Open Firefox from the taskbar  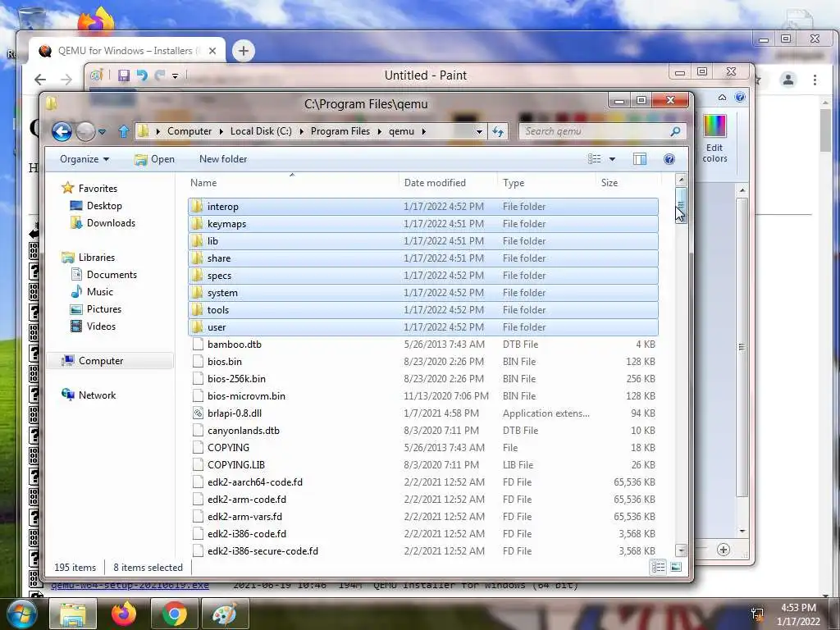[123, 614]
